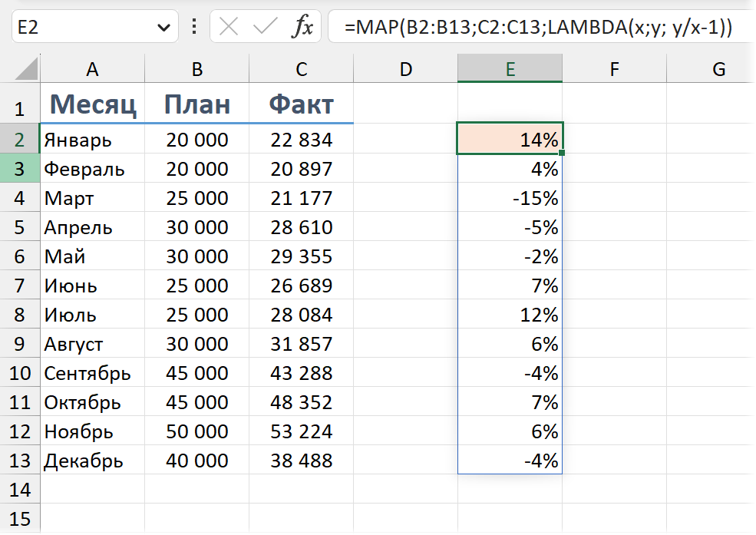Select column B header
This screenshot has height=535, width=756.
(x=196, y=69)
